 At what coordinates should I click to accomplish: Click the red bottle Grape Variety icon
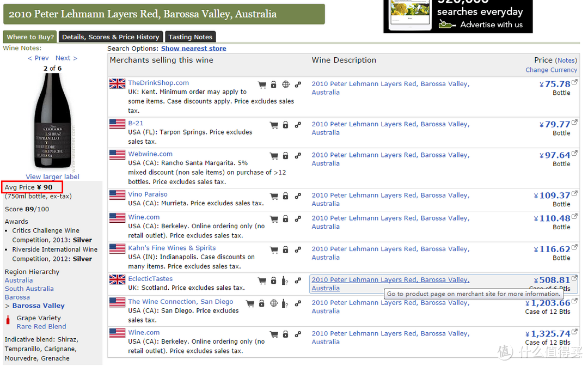point(8,320)
